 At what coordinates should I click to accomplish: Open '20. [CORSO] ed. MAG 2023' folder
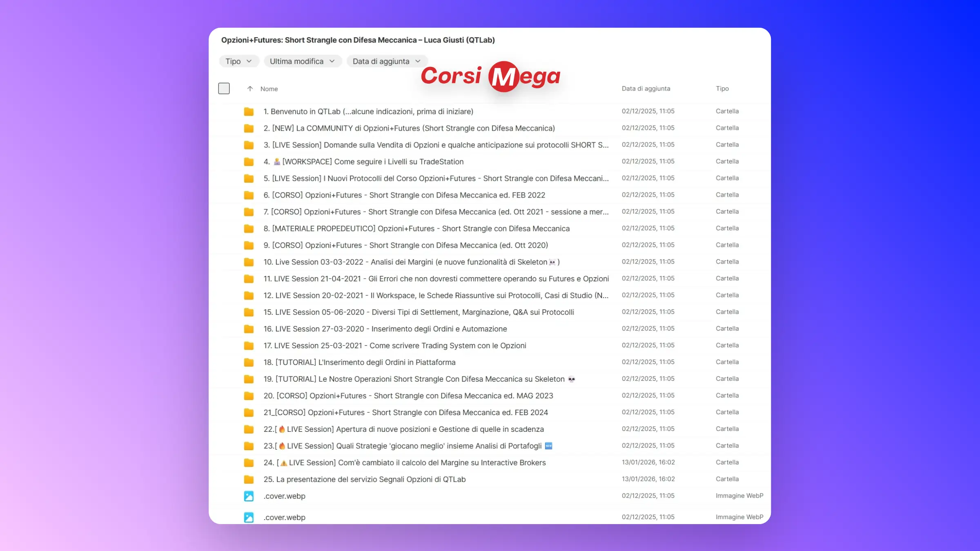click(x=408, y=396)
